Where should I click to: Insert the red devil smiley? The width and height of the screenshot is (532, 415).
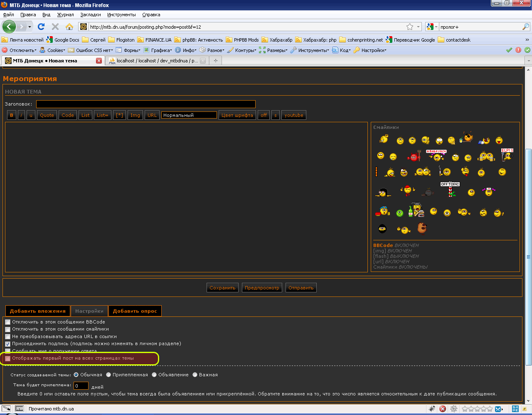[x=414, y=157]
